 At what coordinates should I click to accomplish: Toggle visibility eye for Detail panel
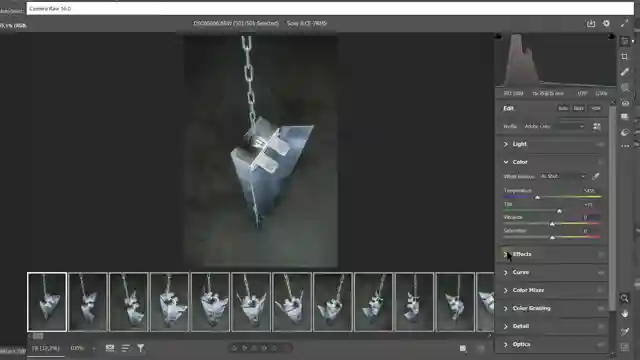point(600,326)
